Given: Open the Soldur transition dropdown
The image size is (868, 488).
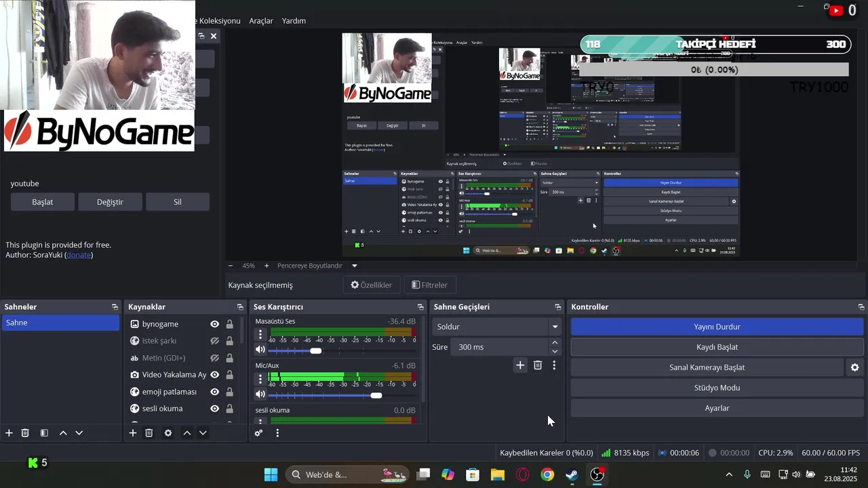Looking at the screenshot, I should 497,327.
